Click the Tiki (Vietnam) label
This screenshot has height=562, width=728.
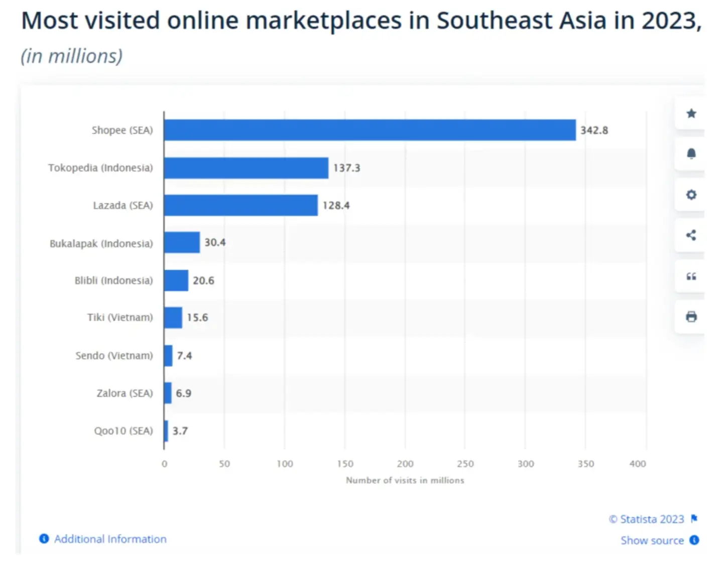coord(119,317)
